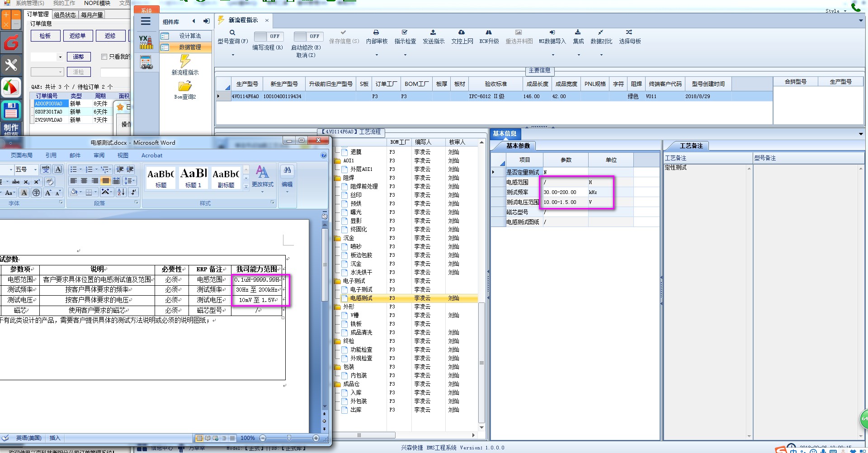Click the 保存信息 (S) button

(344, 37)
